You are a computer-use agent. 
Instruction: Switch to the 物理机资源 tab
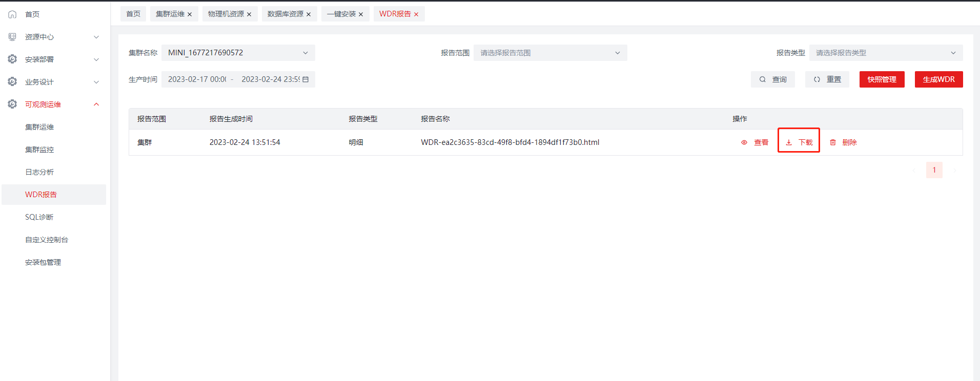pyautogui.click(x=226, y=14)
